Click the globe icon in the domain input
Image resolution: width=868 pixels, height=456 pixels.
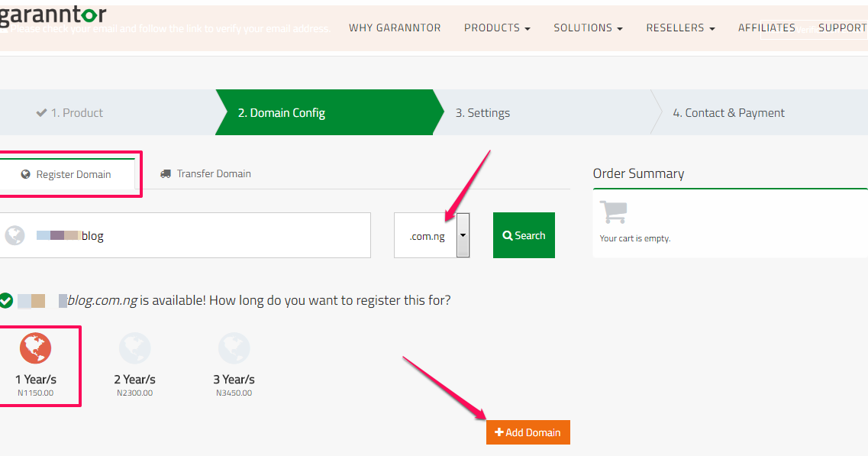pyautogui.click(x=15, y=235)
